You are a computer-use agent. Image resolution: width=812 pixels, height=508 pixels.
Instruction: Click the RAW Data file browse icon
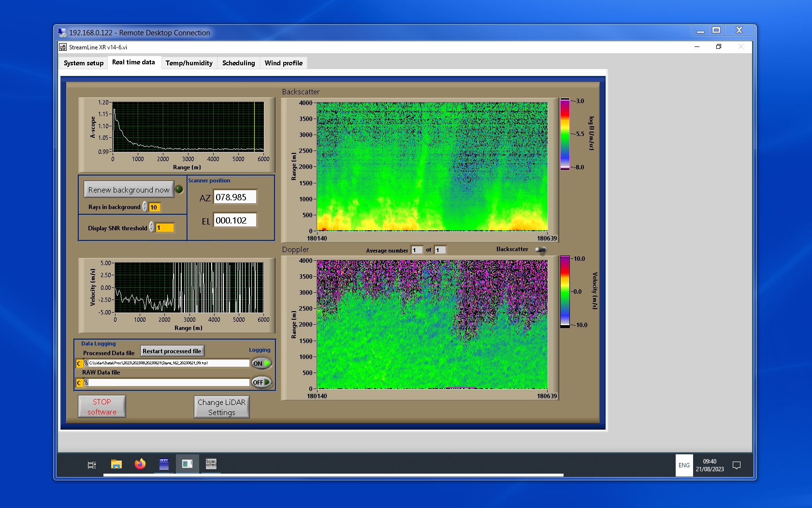(x=86, y=383)
